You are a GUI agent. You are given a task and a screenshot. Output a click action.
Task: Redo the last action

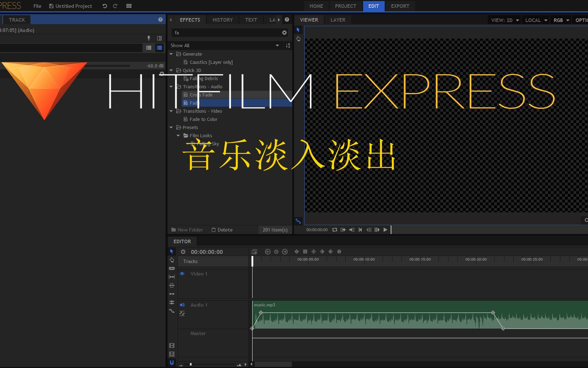115,6
